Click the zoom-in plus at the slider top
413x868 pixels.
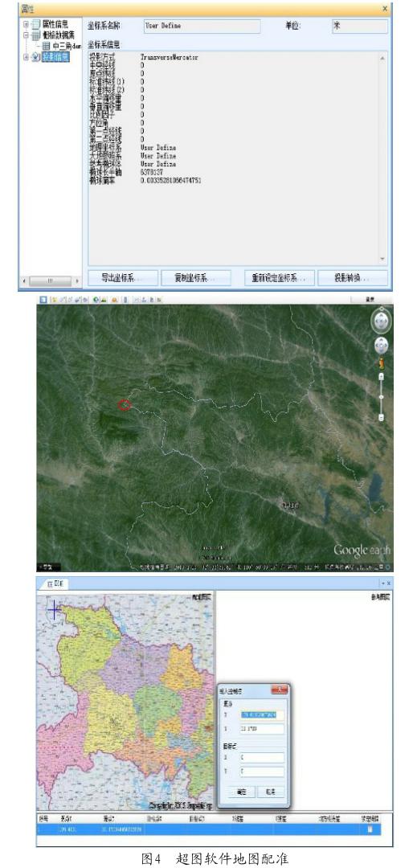[381, 376]
